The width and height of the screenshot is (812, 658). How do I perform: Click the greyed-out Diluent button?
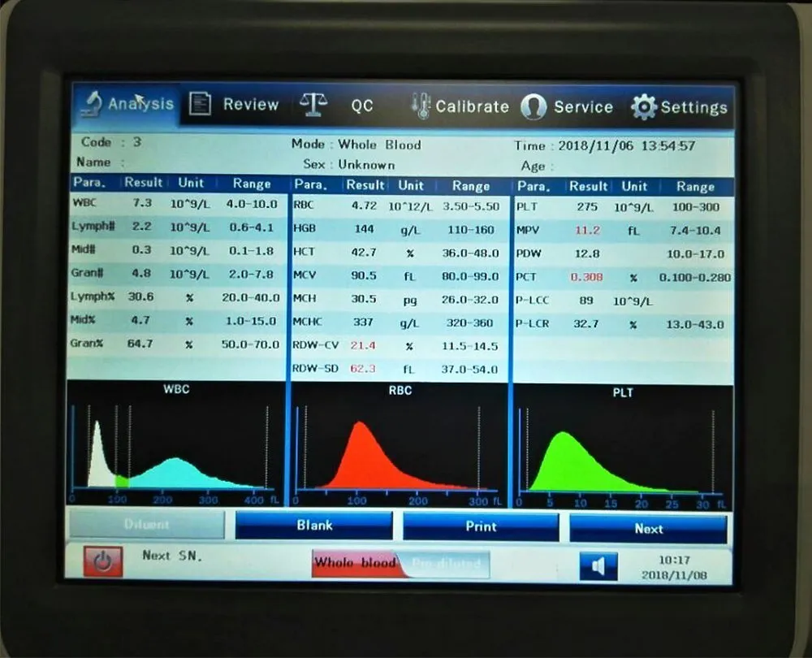coord(146,525)
